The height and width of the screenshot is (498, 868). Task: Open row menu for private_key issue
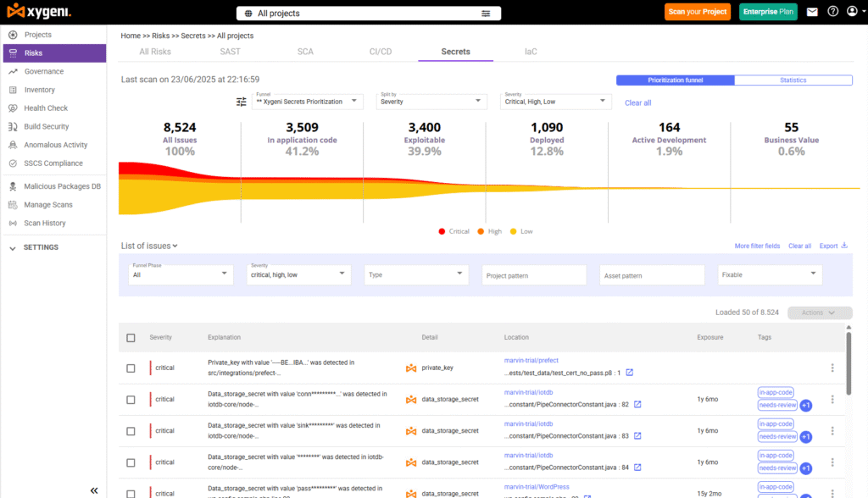(832, 368)
